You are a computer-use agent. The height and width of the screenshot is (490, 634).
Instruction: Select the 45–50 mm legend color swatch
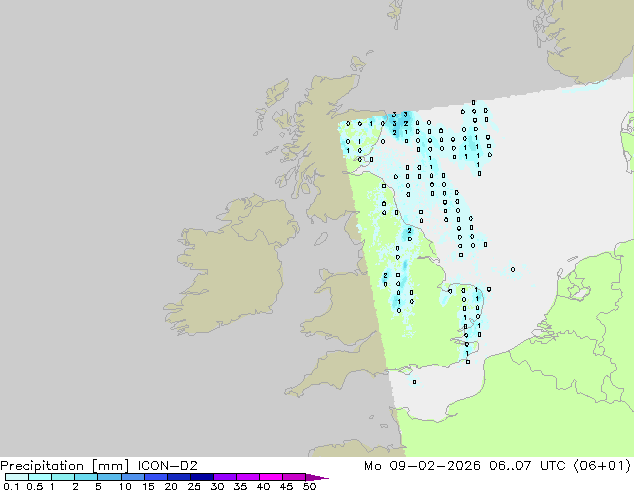click(294, 477)
